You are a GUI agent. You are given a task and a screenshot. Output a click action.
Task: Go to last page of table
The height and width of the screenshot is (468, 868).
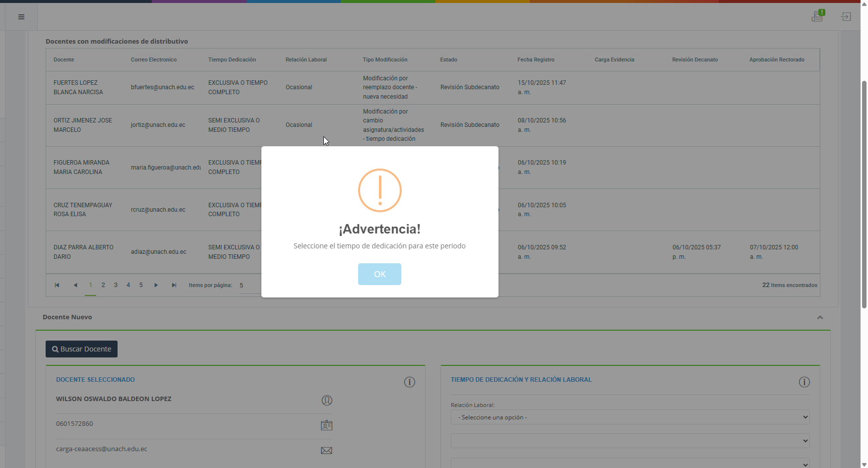pos(174,285)
